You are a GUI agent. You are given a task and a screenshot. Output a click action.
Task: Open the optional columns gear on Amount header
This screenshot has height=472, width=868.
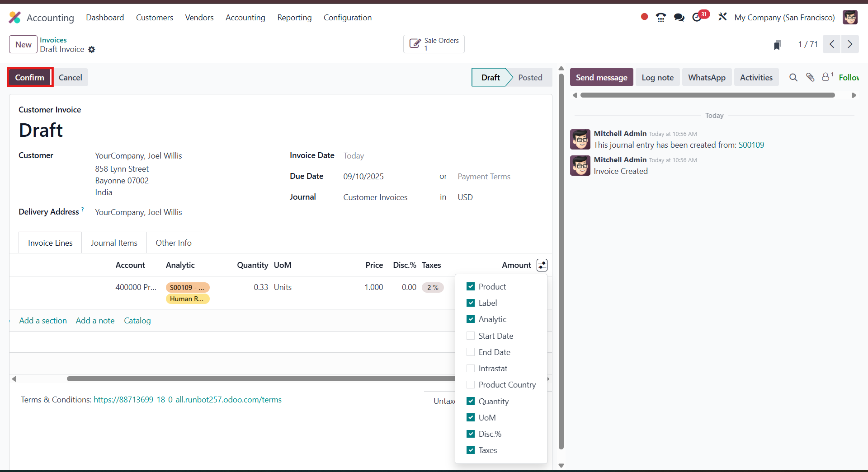coord(542,265)
